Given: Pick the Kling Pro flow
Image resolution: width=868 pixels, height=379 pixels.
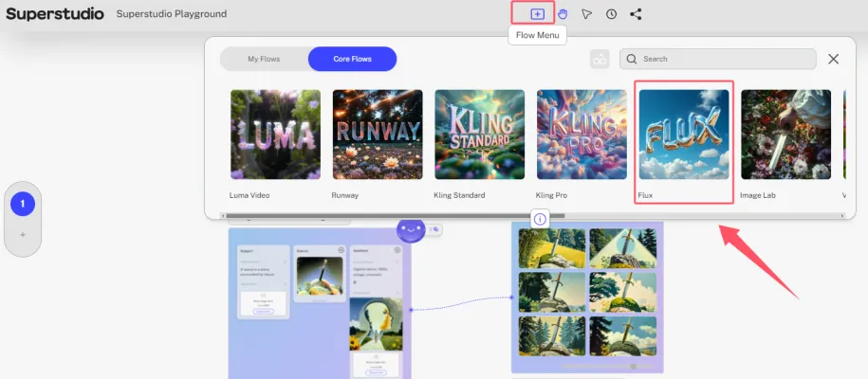Looking at the screenshot, I should coord(582,135).
